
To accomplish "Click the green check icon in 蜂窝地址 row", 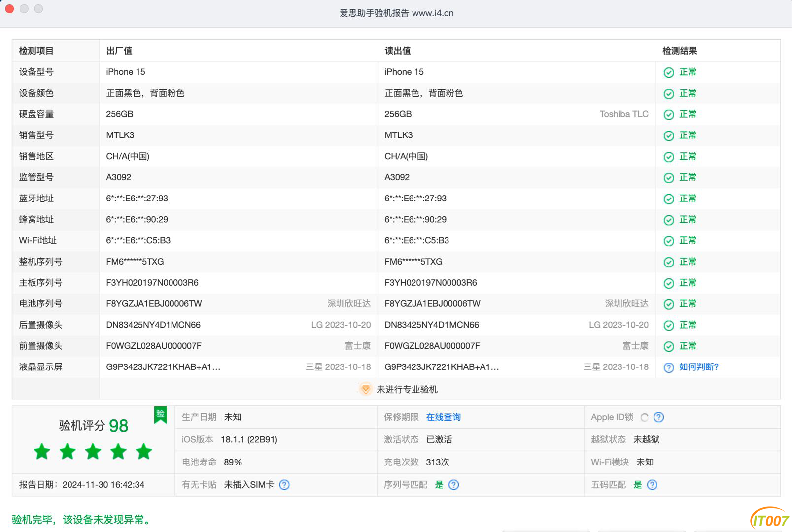I will [x=669, y=220].
